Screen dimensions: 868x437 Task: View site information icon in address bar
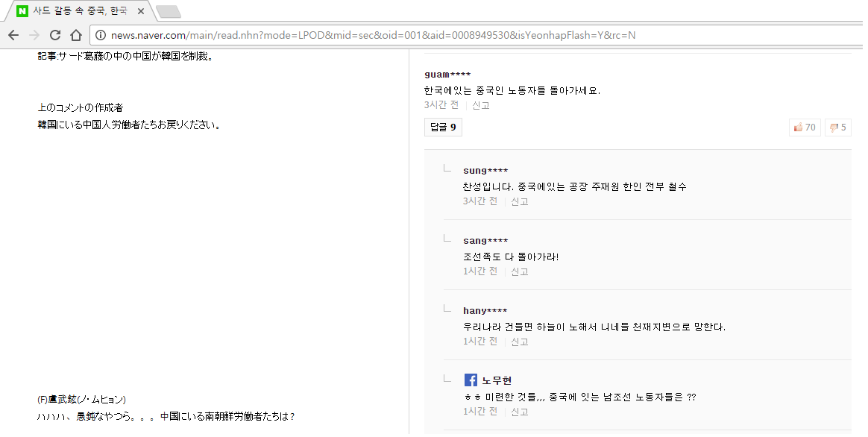101,35
